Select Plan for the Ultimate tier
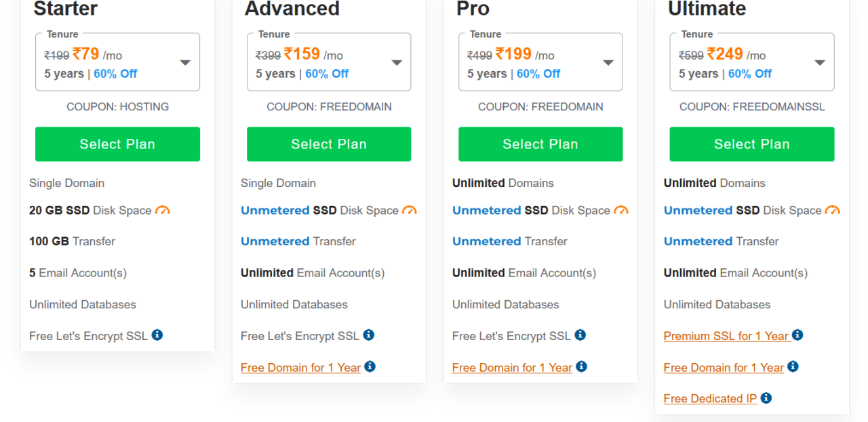 [x=752, y=144]
